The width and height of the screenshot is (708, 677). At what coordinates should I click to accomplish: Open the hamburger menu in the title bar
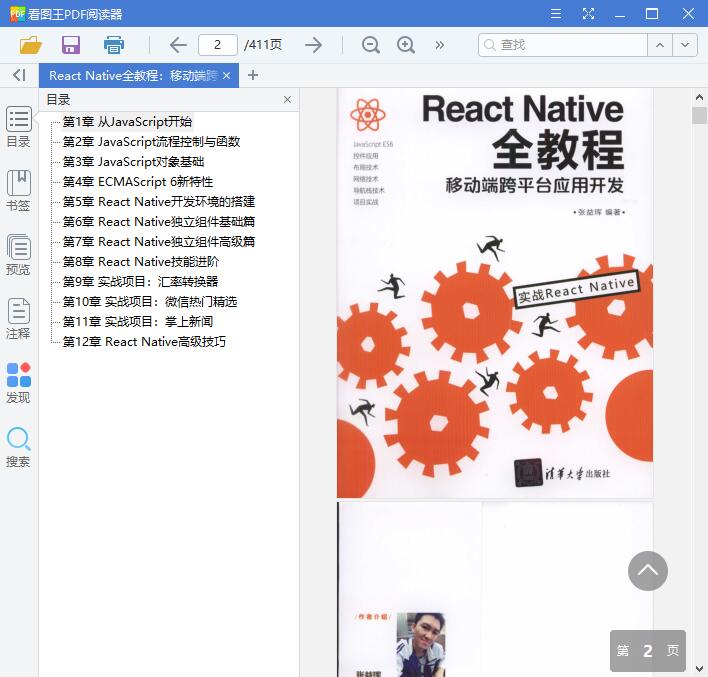click(556, 14)
